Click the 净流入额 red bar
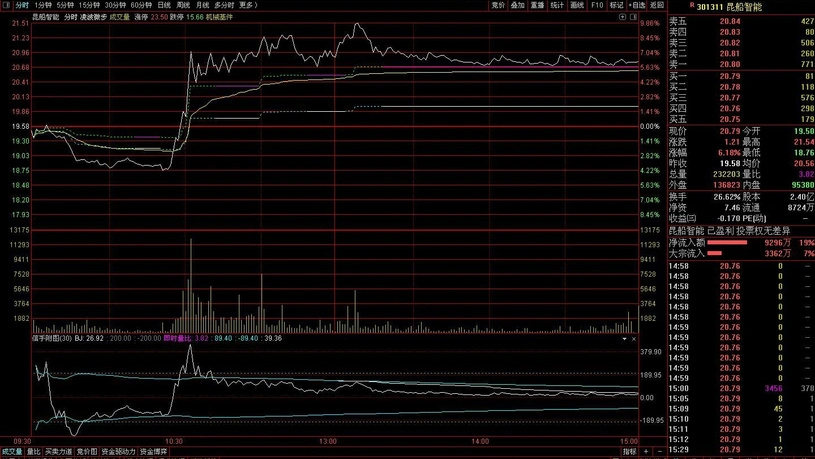 [x=727, y=242]
